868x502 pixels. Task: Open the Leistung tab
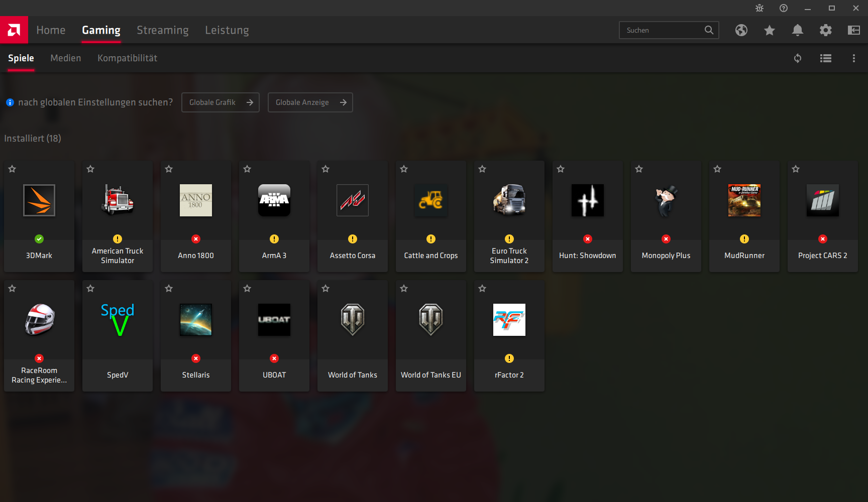click(x=227, y=30)
